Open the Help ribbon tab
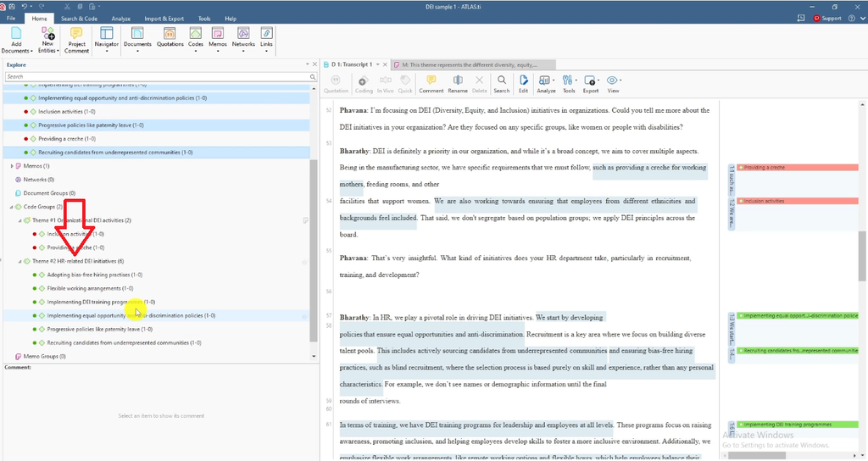The height and width of the screenshot is (461, 868). pyautogui.click(x=231, y=19)
